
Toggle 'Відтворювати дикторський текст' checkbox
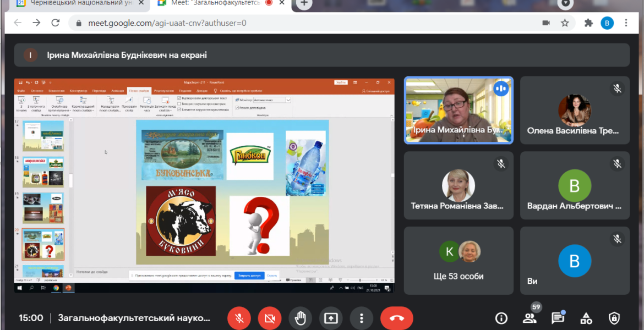pyautogui.click(x=179, y=98)
